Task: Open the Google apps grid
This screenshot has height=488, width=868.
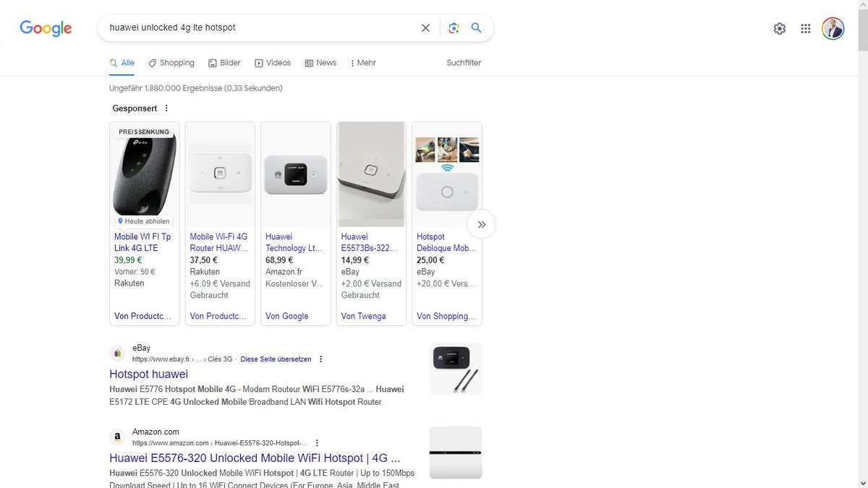Action: point(806,29)
